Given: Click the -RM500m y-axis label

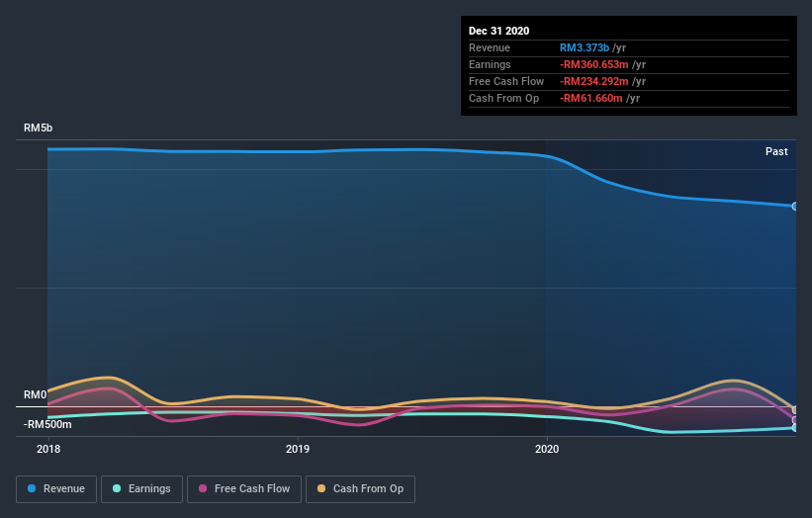Looking at the screenshot, I should 47,424.
